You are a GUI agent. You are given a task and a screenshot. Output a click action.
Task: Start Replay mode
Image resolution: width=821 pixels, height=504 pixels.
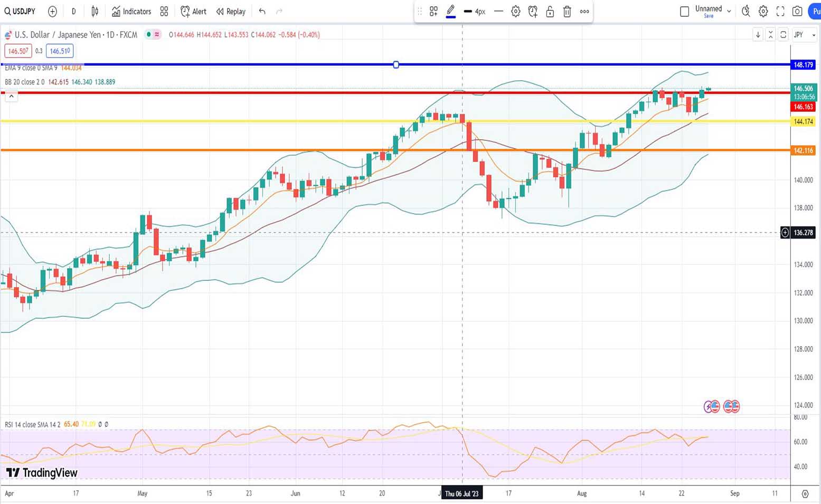point(231,11)
